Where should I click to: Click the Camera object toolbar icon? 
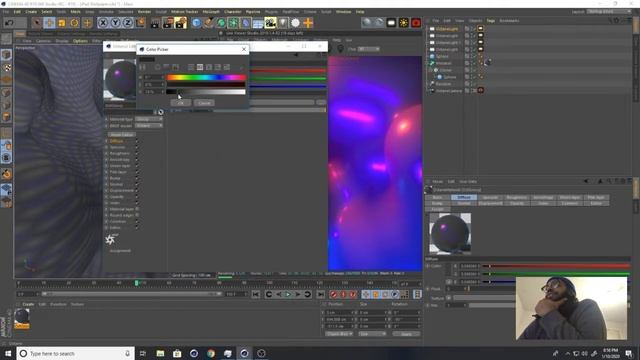point(270,23)
